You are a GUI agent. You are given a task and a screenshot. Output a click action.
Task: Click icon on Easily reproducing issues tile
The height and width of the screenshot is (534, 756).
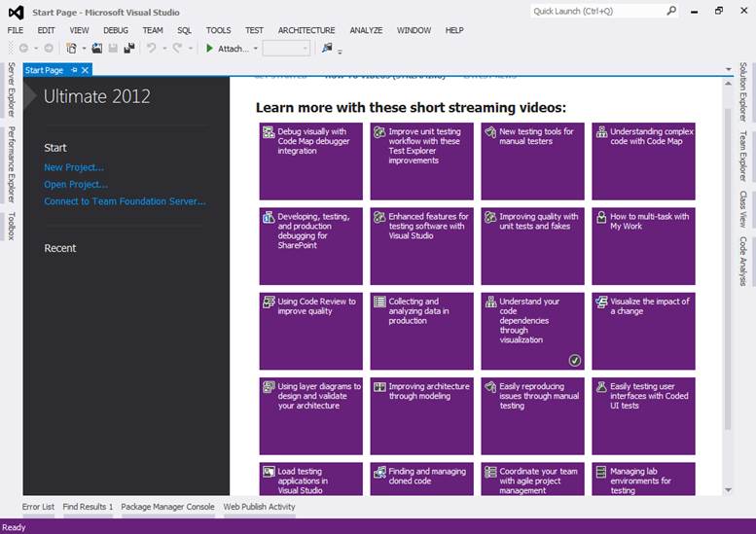[x=490, y=387]
